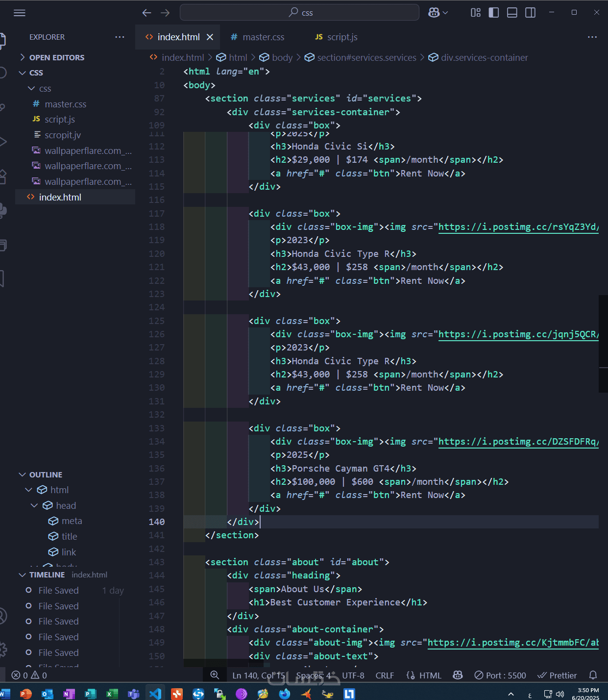Toggle the primary side bar visibility

(494, 13)
